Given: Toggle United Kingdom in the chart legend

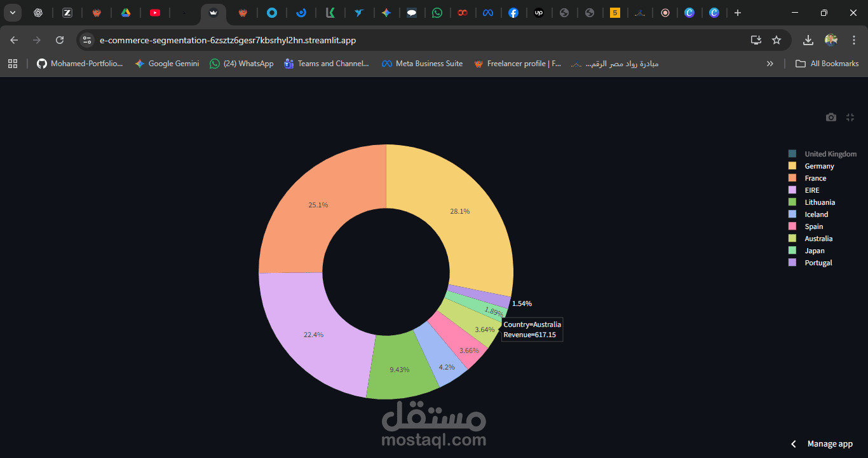Looking at the screenshot, I should click(823, 154).
